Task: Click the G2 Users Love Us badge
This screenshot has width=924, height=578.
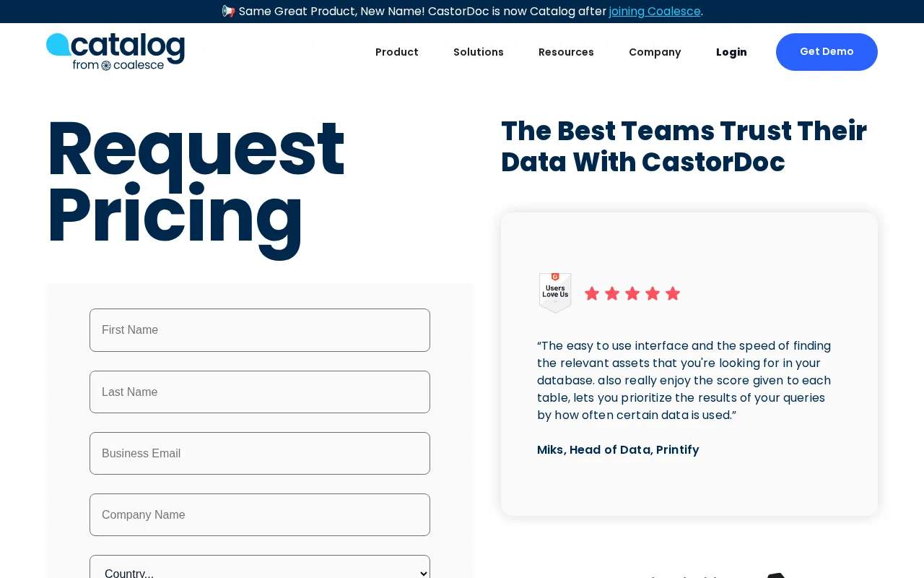Action: [x=555, y=293]
